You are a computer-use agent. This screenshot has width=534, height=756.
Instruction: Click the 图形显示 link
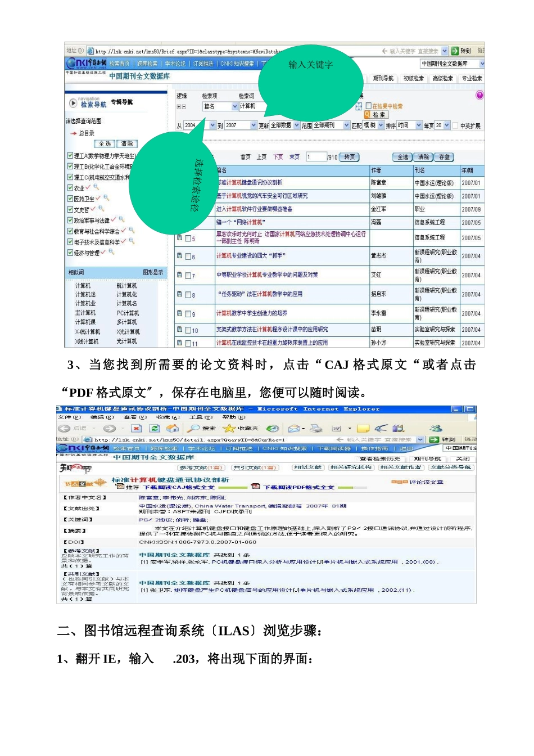pyautogui.click(x=153, y=272)
